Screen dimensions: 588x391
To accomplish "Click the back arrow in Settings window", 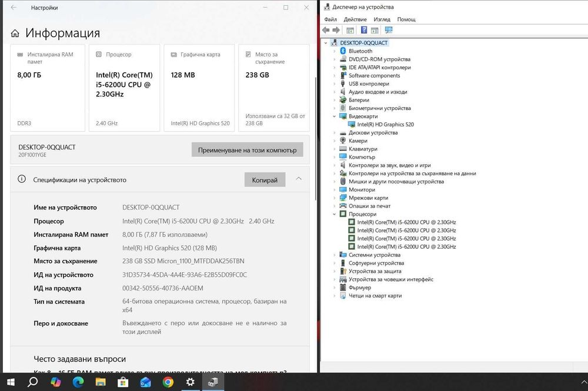I will point(14,8).
